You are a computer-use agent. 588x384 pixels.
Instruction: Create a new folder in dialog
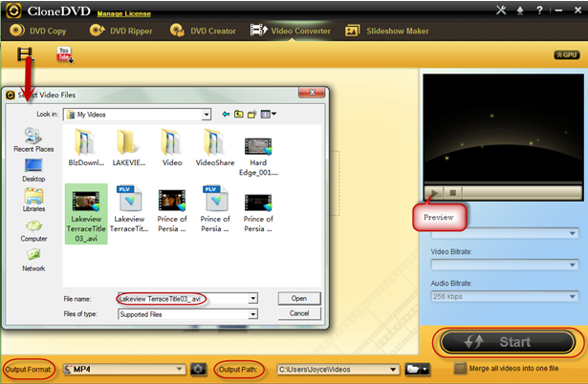coord(252,114)
